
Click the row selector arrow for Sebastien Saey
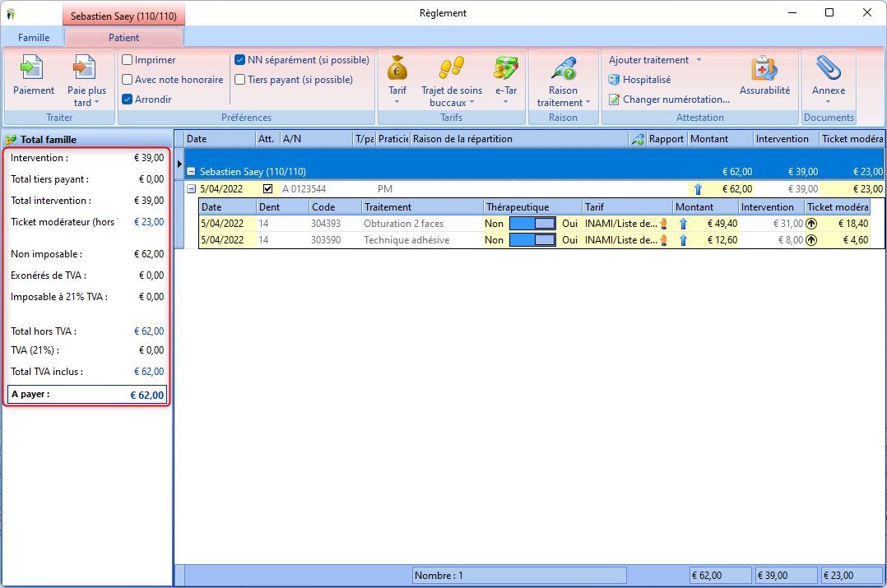179,164
